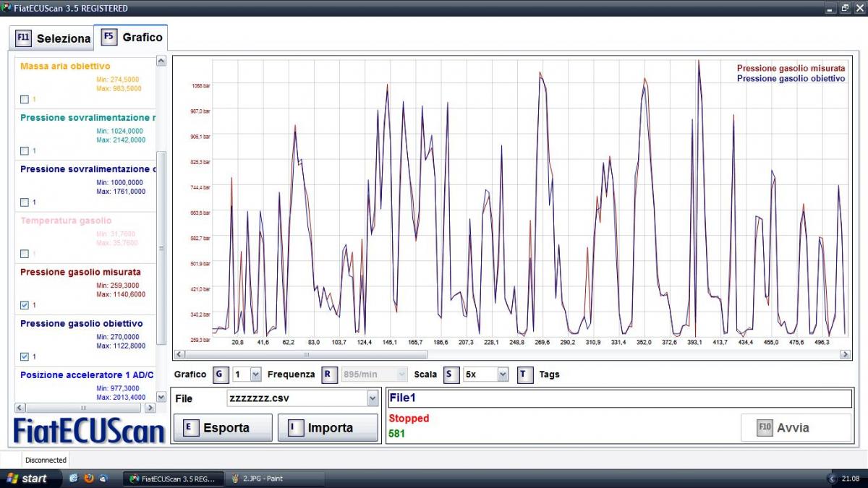This screenshot has height=488, width=868.
Task: Enable checkbox under Pressione sovralimentazione Min 1000
Action: [25, 202]
